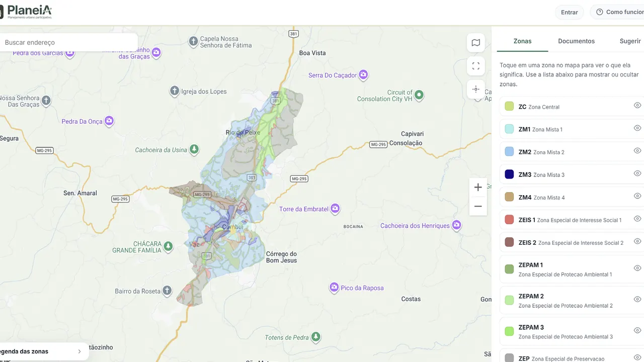
Task: Click the Boa Vista place label
Action: tap(312, 53)
